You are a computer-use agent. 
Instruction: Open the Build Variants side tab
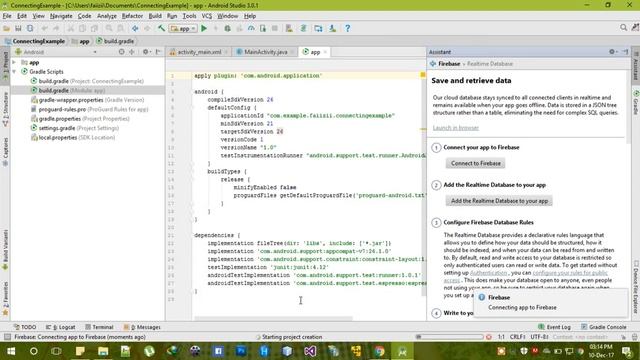[x=5, y=249]
